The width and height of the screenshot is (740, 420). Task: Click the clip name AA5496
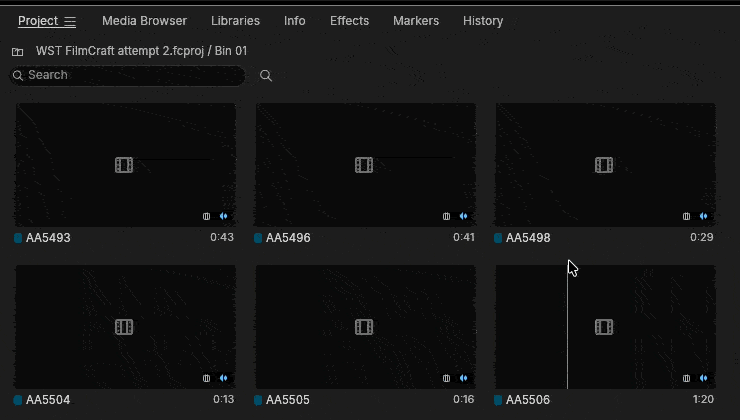pos(288,238)
